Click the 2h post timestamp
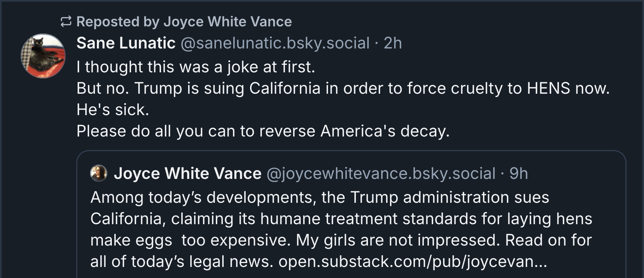The height and width of the screenshot is (278, 644). tap(393, 43)
